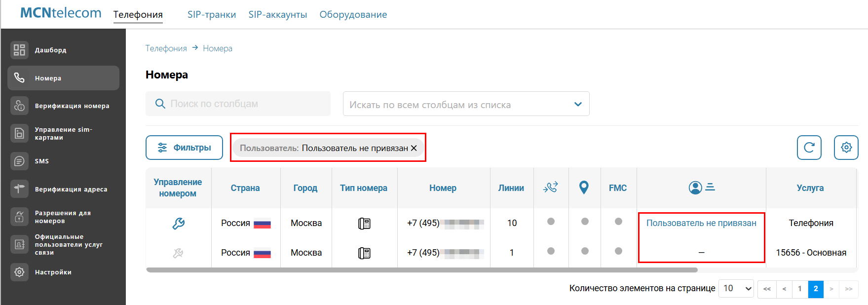Sort by Линии column header
This screenshot has height=305, width=868.
coord(511,188)
